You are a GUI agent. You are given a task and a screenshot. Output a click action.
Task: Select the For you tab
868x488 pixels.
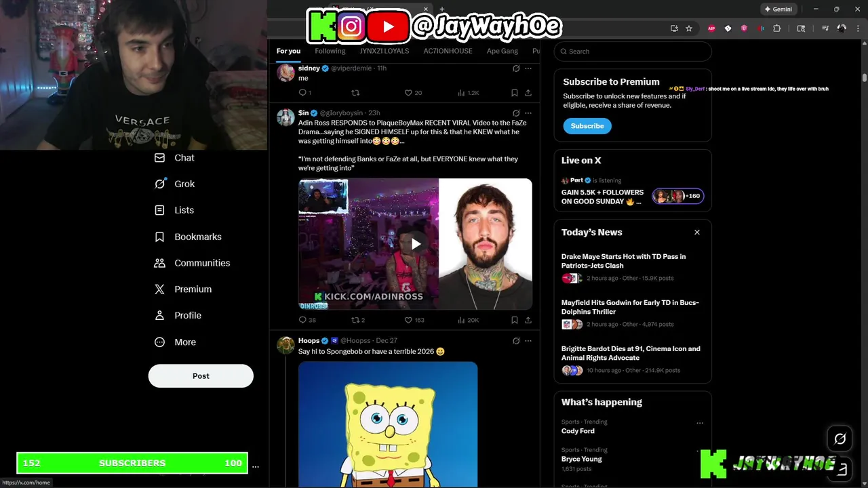(x=288, y=52)
